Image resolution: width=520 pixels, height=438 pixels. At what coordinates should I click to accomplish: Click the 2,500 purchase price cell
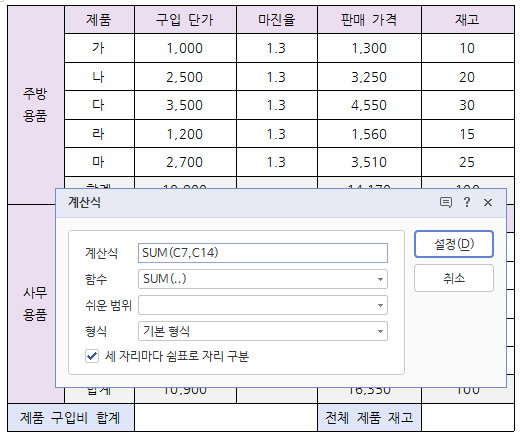coord(185,77)
